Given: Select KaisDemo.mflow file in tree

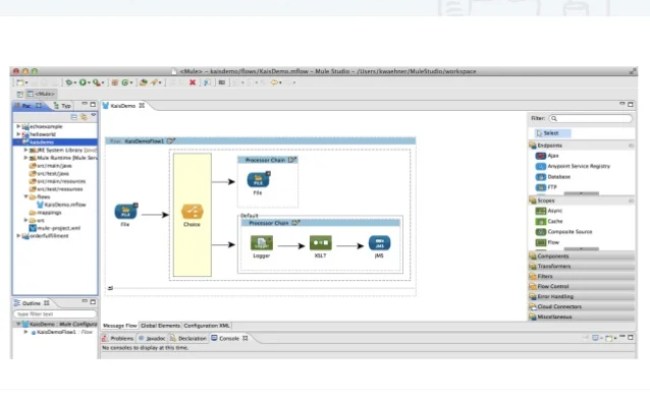Looking at the screenshot, I should 61,204.
